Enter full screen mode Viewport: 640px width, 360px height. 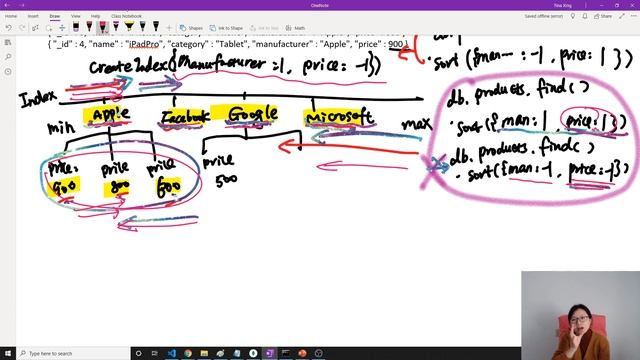[622, 16]
